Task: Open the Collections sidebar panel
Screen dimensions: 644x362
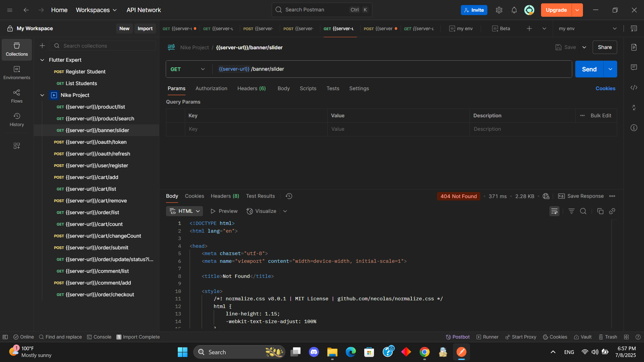Action: point(17,49)
